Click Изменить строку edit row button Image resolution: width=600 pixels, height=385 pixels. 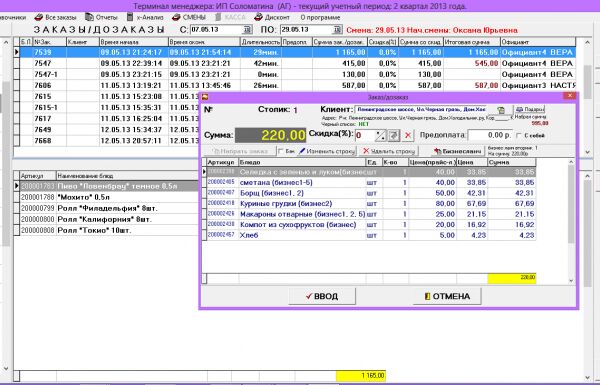coord(327,151)
